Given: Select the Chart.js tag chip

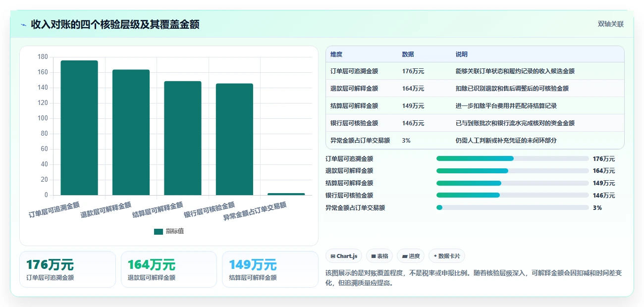Looking at the screenshot, I should [x=344, y=256].
